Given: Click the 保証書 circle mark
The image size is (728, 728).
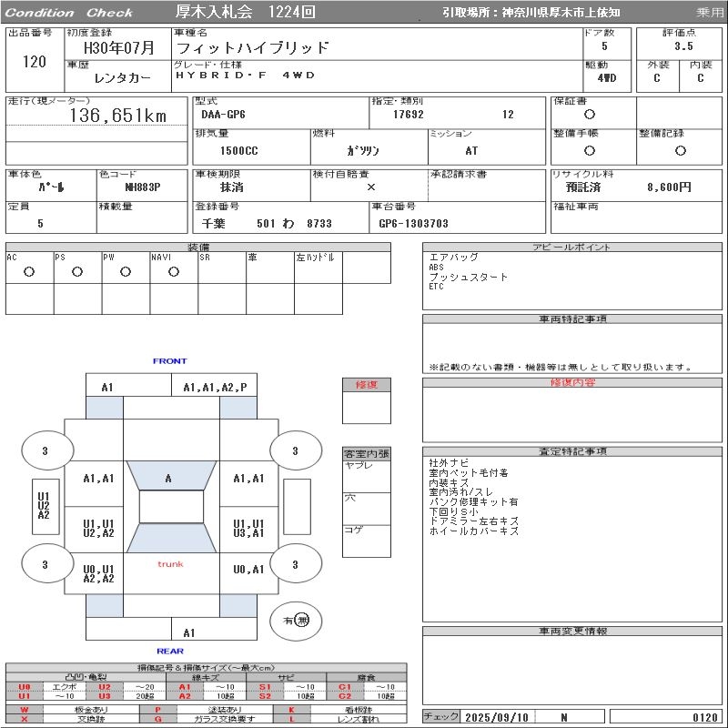Looking at the screenshot, I should tap(590, 115).
